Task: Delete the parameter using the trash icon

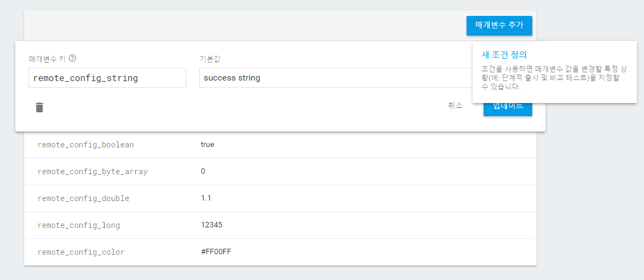Action: [x=39, y=107]
